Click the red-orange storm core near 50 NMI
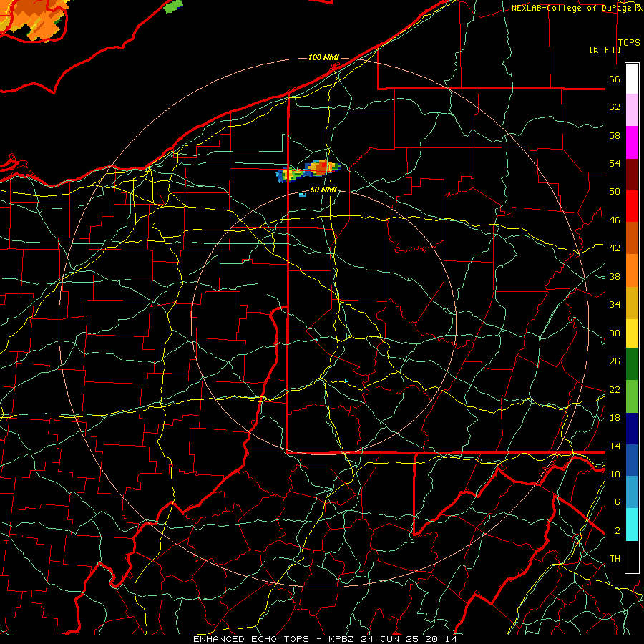The image size is (644, 644). 322,167
